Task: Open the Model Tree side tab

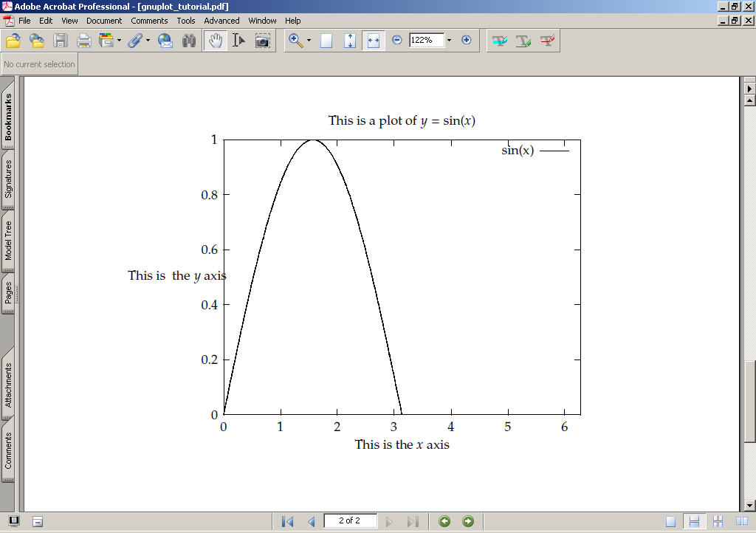Action: point(7,241)
